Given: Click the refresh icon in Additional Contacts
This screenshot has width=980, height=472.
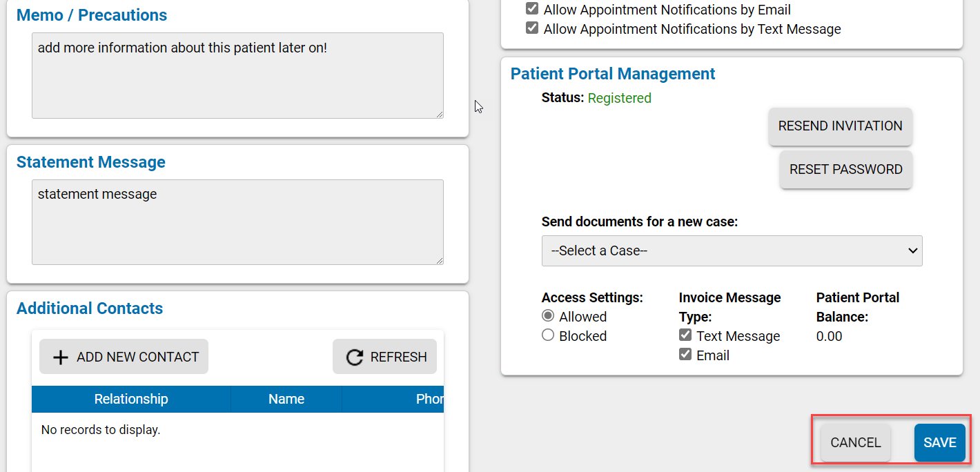Looking at the screenshot, I should click(354, 357).
